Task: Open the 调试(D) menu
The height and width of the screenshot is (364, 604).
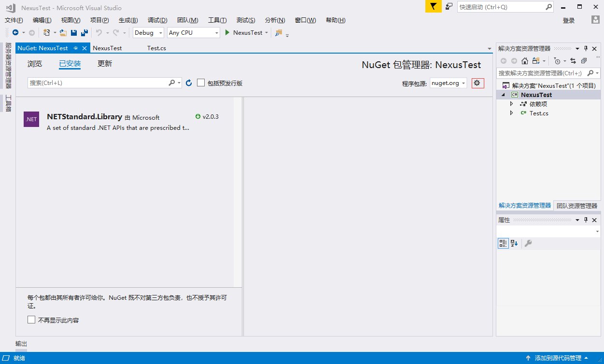Action: [x=157, y=20]
